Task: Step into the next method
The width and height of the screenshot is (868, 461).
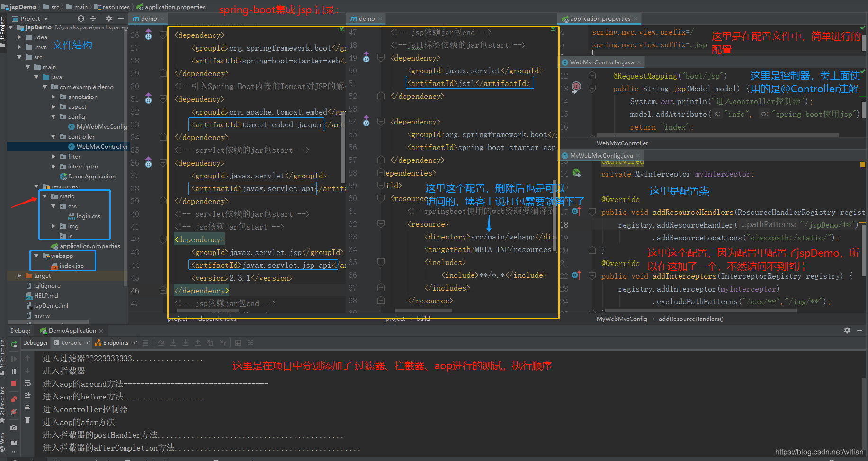Action: click(x=173, y=343)
